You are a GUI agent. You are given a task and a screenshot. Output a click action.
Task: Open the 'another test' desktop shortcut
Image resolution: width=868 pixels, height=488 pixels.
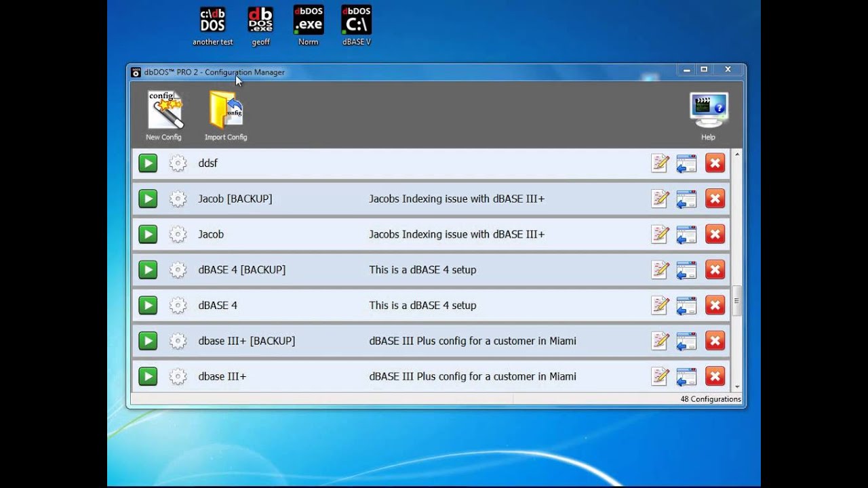coord(213,26)
